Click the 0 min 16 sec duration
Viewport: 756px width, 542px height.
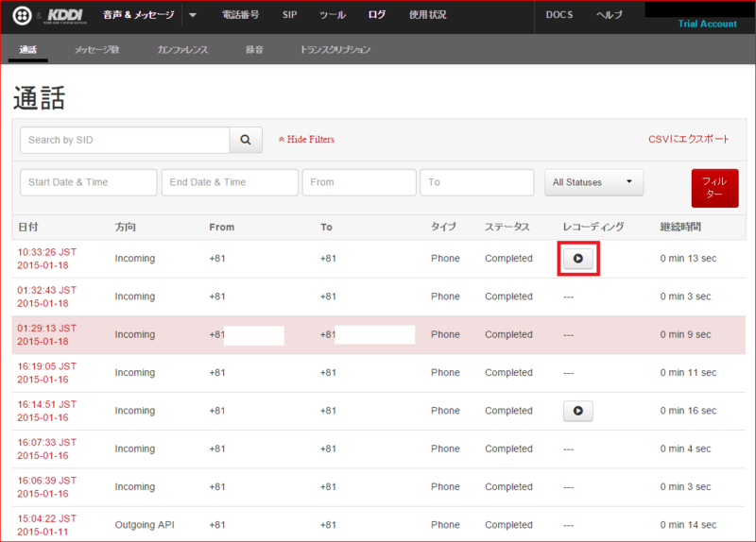pos(689,411)
